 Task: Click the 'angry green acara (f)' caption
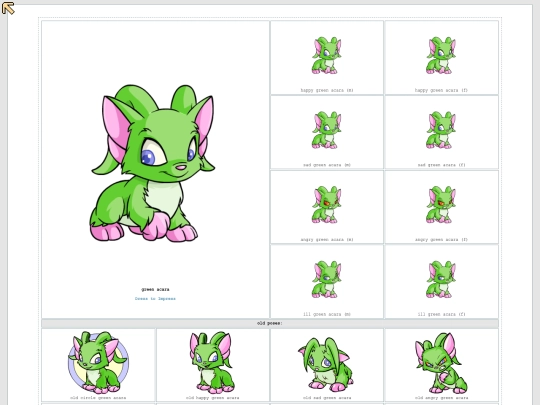click(x=441, y=239)
